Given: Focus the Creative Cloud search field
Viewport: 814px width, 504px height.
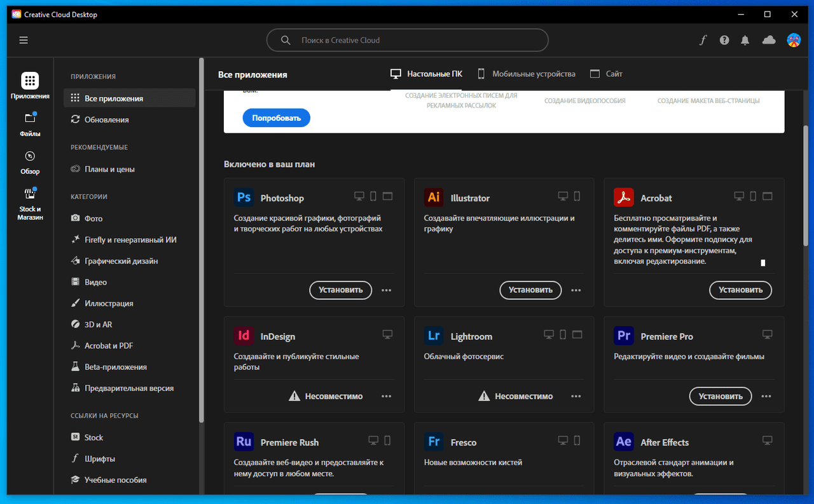Looking at the screenshot, I should (407, 40).
